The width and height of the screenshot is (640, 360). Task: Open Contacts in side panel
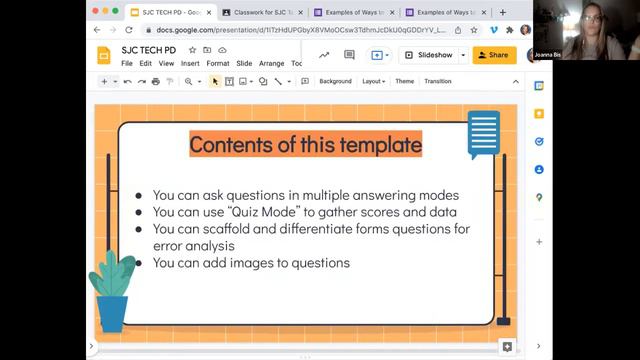click(539, 169)
